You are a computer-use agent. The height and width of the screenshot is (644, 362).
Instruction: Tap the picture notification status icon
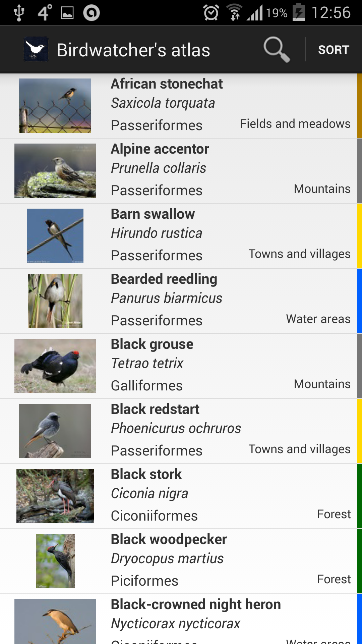pyautogui.click(x=67, y=13)
